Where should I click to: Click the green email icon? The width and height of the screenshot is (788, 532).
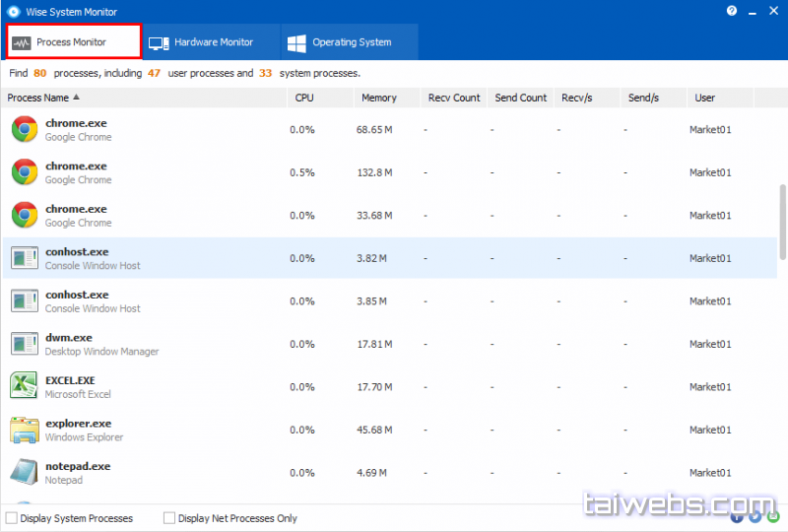pos(772,515)
